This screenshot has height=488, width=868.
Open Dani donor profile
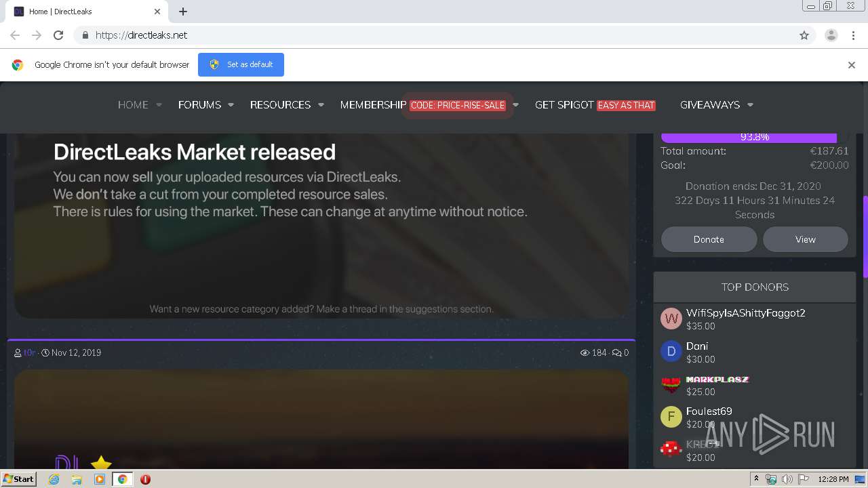click(x=697, y=346)
